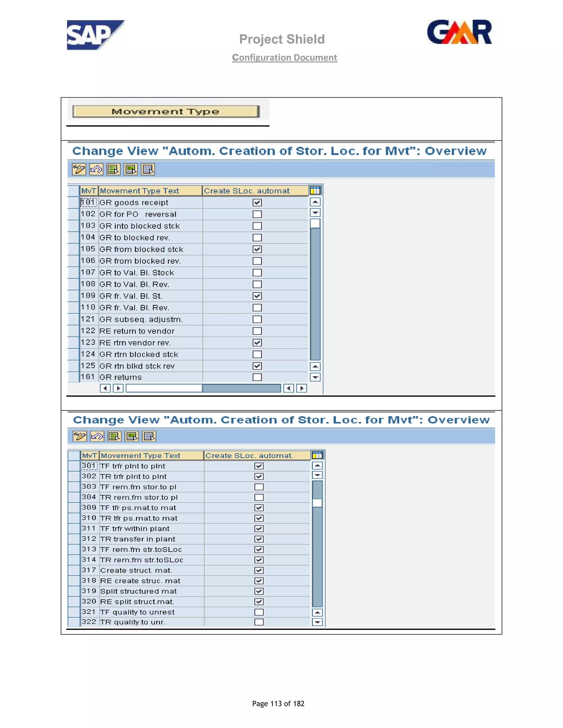Click the select all icon in the lower toolbar
Screen dimensions: 563x728
114,436
